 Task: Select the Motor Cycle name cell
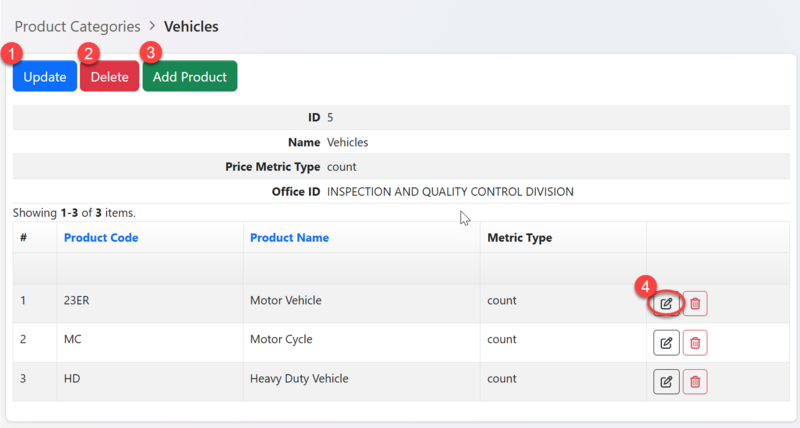[x=281, y=339]
